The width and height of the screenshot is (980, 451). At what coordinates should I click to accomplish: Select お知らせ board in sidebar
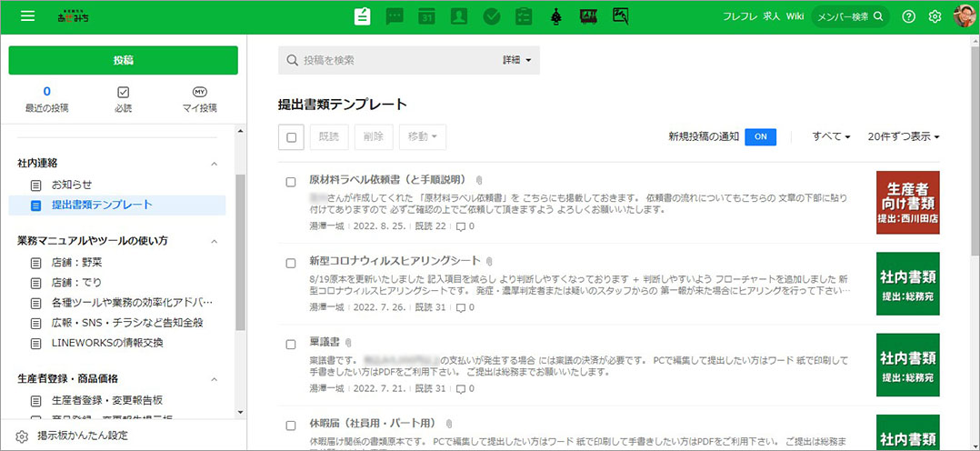72,185
